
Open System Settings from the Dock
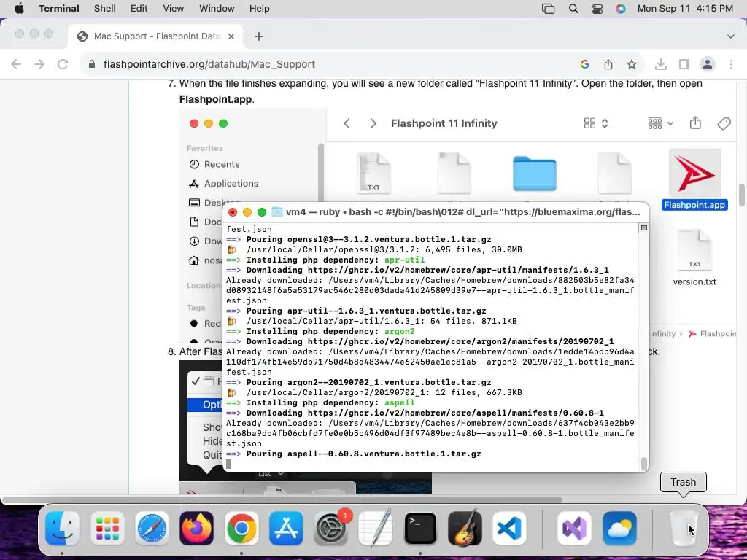click(330, 529)
